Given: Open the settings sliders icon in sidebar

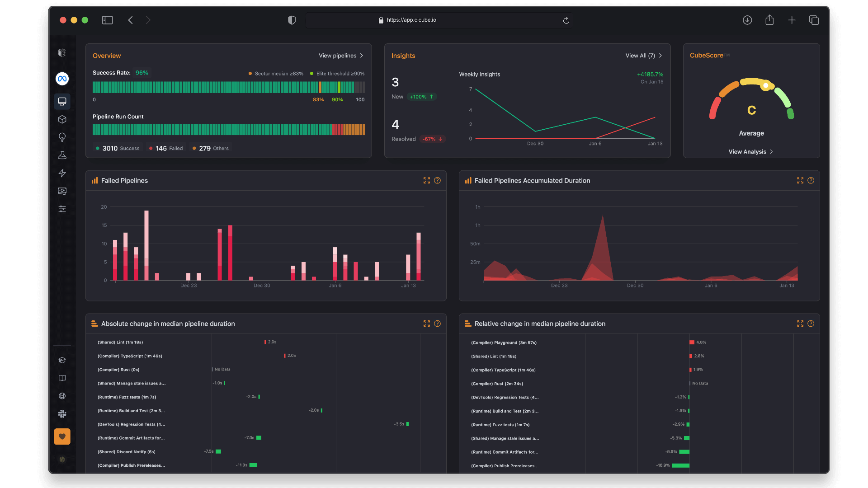Looking at the screenshot, I should 62,208.
